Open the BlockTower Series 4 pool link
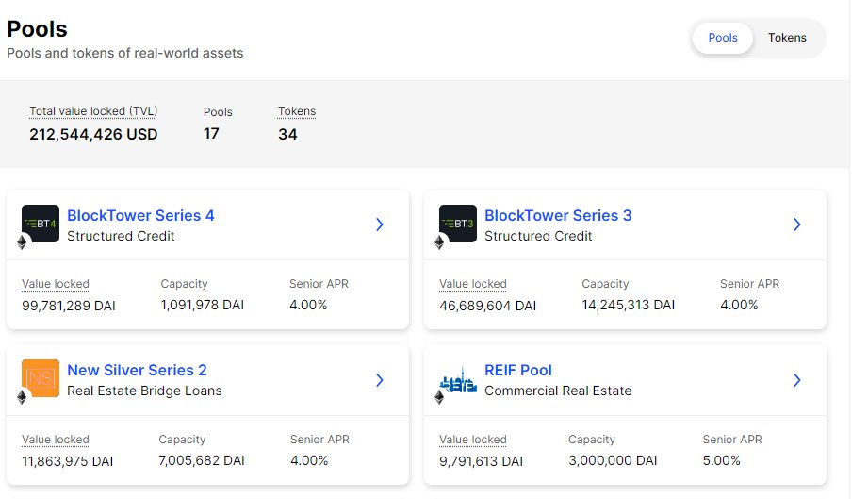 pos(140,215)
